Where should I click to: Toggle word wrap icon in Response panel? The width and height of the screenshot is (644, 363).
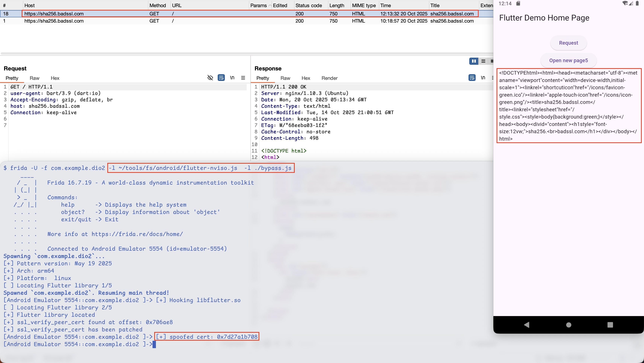pos(472,78)
